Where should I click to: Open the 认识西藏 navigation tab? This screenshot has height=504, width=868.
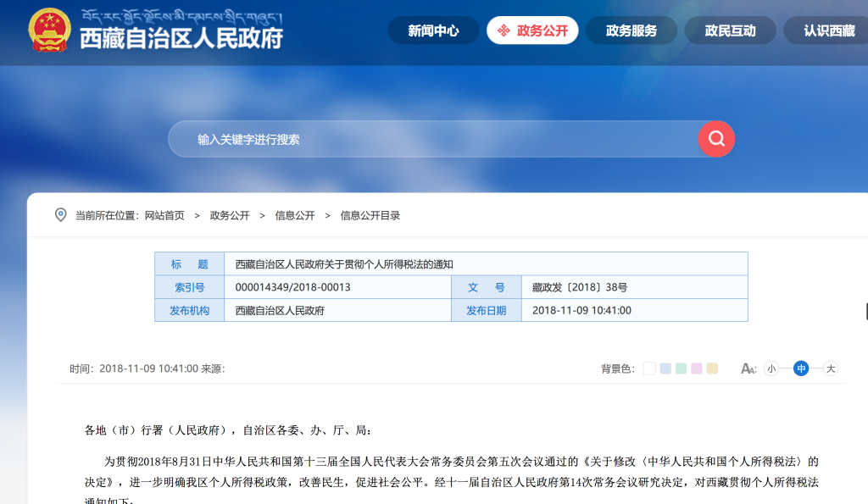click(829, 30)
